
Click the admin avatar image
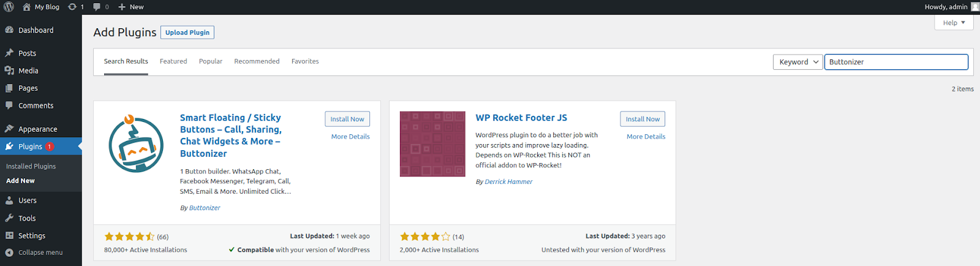975,7
